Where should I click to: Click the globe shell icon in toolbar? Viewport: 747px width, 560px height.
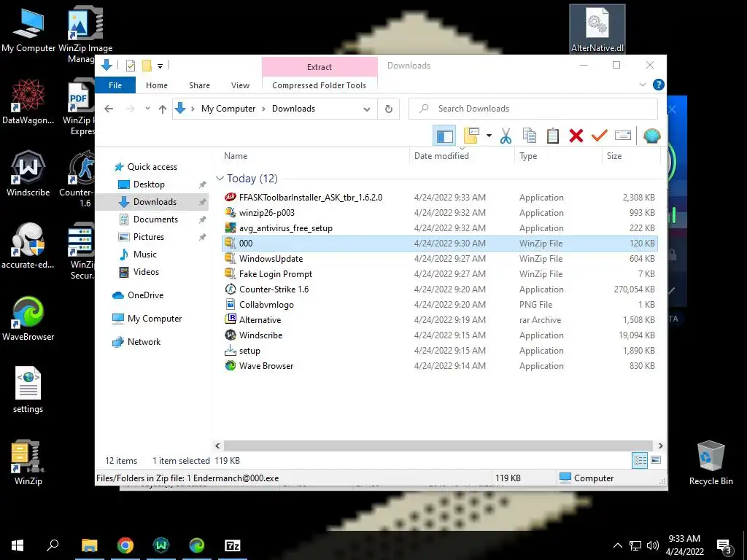(651, 136)
